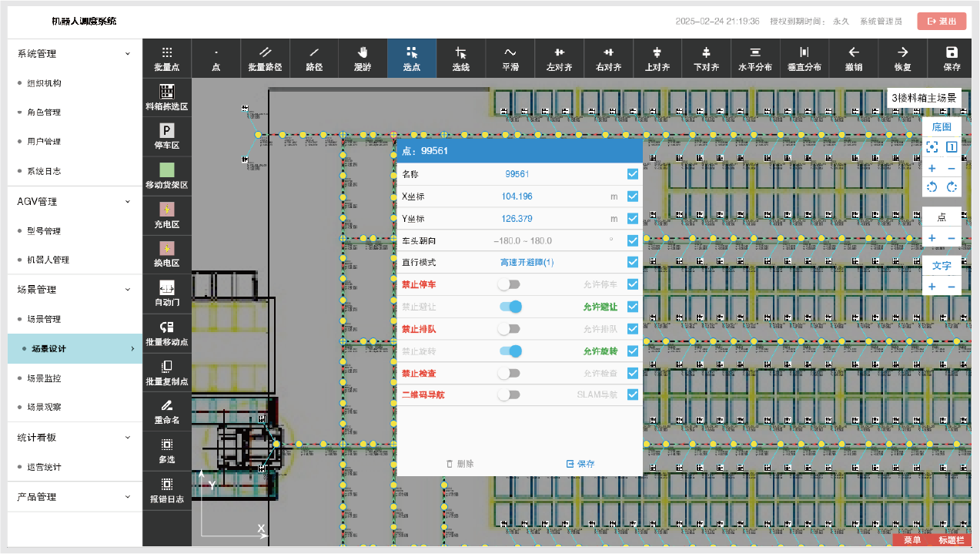This screenshot has height=554, width=980.
Task: Select the 批量点 batch points tool
Action: [166, 59]
